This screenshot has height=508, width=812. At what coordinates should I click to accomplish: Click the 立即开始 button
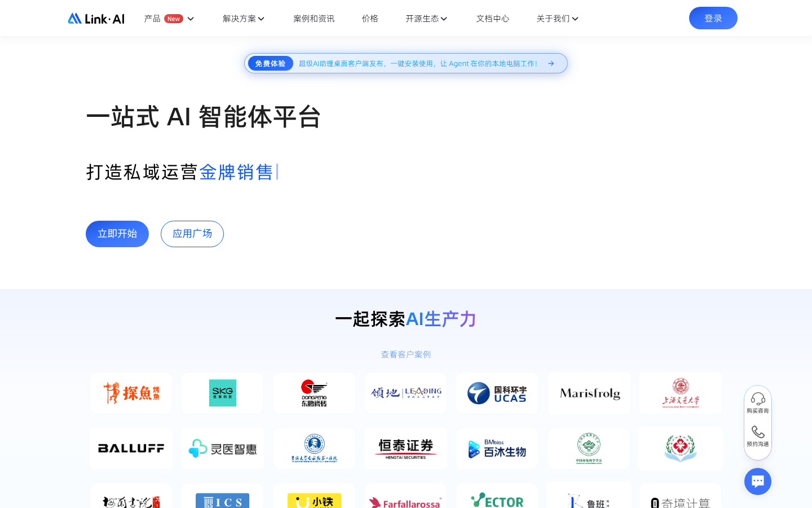click(117, 234)
